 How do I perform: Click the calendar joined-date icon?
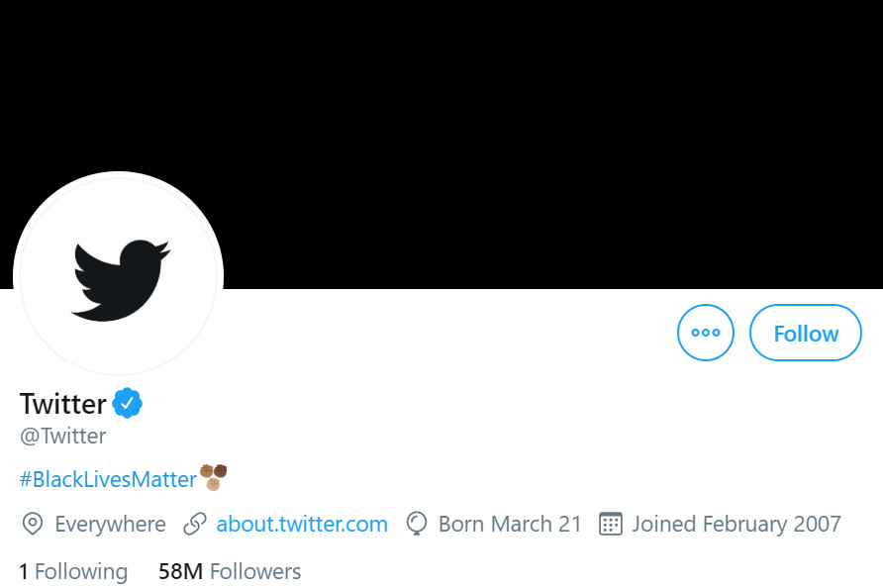tap(611, 524)
